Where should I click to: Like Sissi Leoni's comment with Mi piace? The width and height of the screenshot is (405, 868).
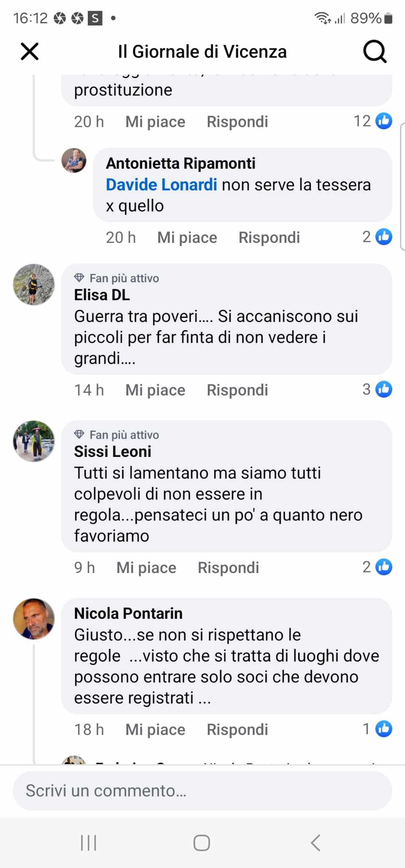(x=146, y=568)
